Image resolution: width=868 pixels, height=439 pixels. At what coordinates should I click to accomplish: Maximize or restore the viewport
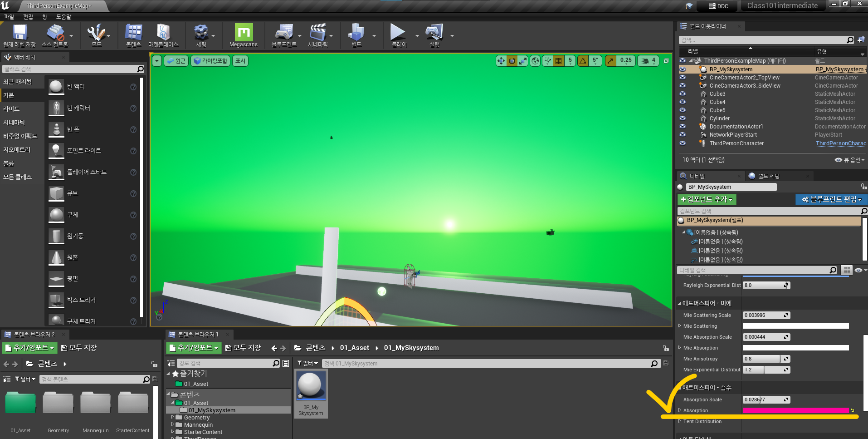[x=666, y=61]
